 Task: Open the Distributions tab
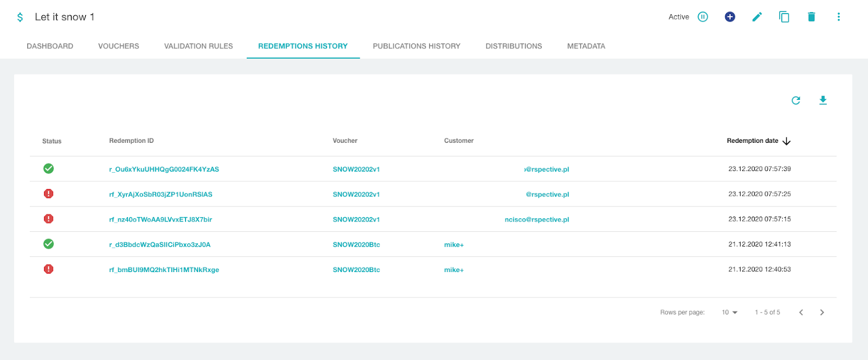click(513, 46)
